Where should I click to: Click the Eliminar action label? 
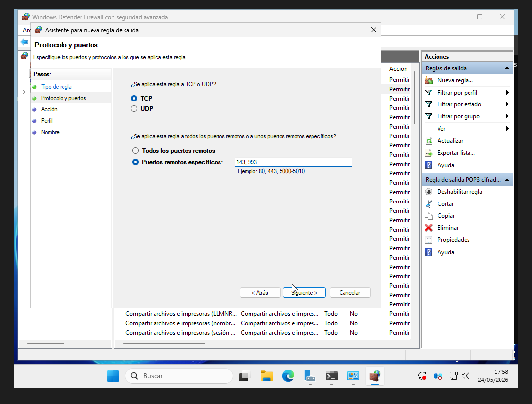pos(448,228)
